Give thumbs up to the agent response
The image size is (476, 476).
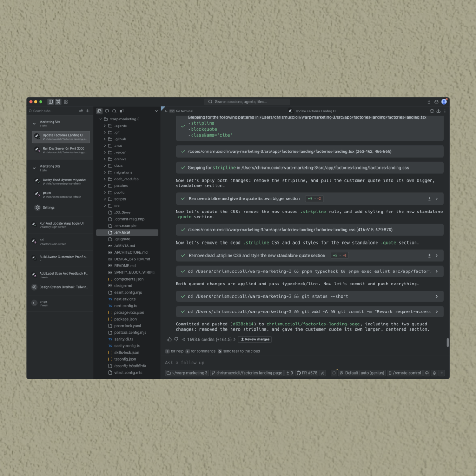pos(169,339)
